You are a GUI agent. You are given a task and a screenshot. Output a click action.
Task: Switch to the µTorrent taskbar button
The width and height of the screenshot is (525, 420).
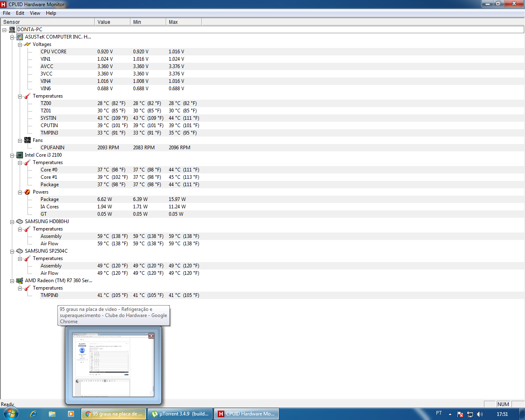180,414
